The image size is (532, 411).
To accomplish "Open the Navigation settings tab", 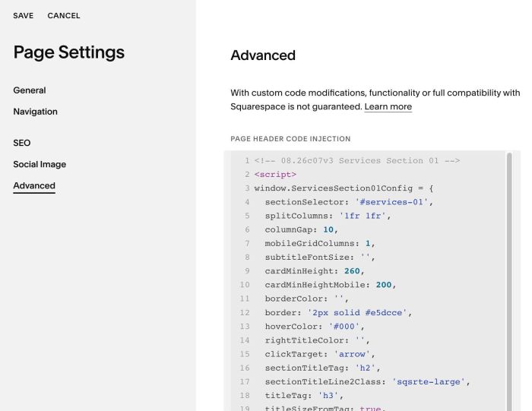I will 35,112.
